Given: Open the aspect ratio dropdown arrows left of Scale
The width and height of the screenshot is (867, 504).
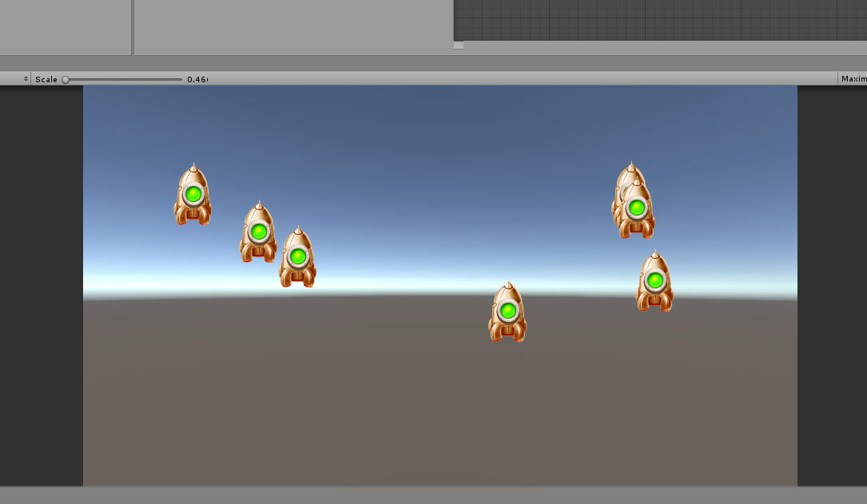Looking at the screenshot, I should (x=26, y=79).
